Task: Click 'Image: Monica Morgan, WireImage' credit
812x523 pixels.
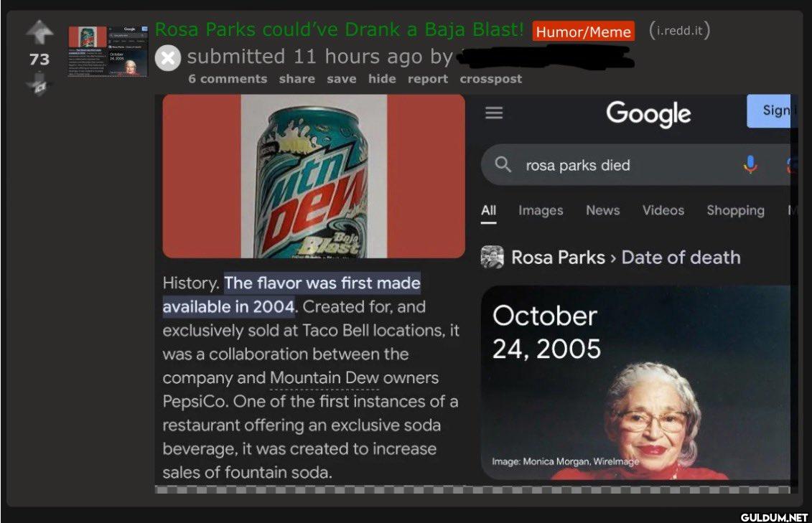Action: 566,461
